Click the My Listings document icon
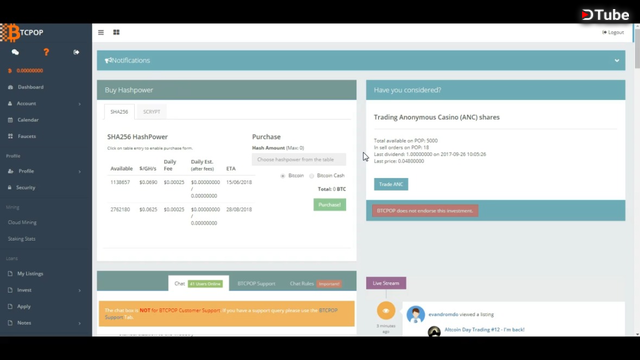Viewport: 640px width, 360px height. [10, 274]
